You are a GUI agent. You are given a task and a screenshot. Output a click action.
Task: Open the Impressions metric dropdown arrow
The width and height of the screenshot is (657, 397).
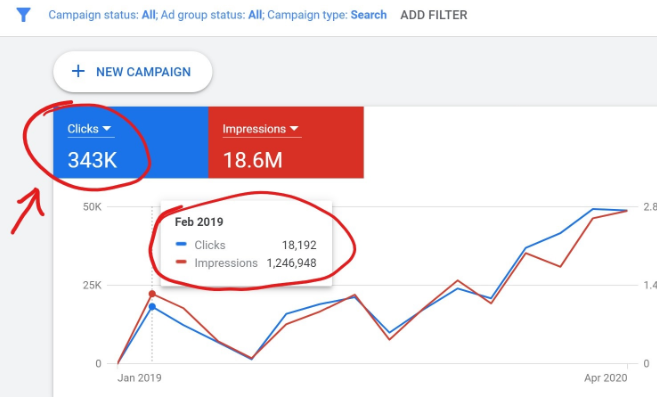coord(294,128)
